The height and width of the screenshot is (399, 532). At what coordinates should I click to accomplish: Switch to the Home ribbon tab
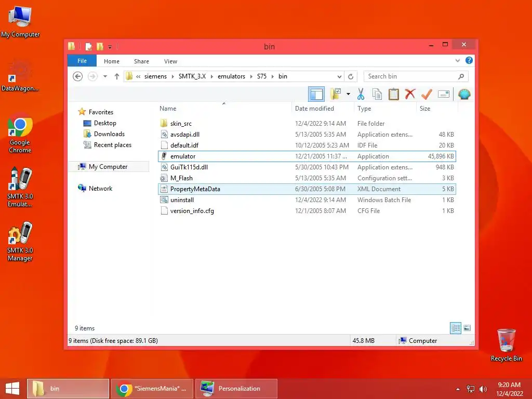[x=112, y=61]
